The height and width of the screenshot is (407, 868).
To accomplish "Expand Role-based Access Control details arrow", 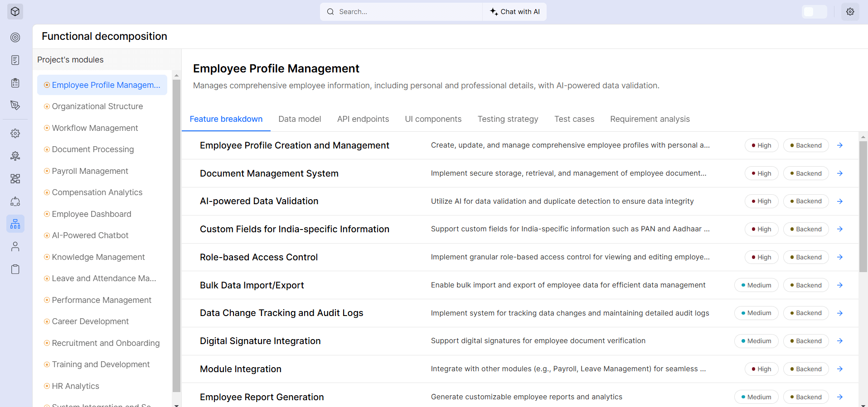I will [x=839, y=257].
